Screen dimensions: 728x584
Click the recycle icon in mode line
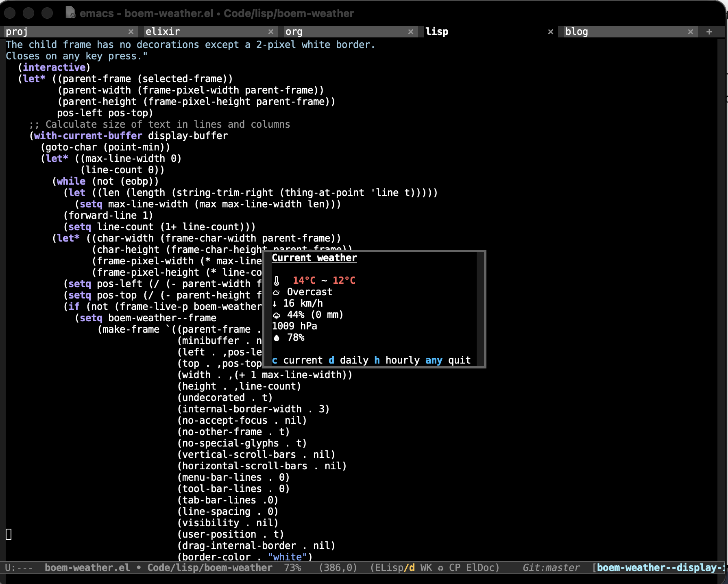pyautogui.click(x=440, y=568)
